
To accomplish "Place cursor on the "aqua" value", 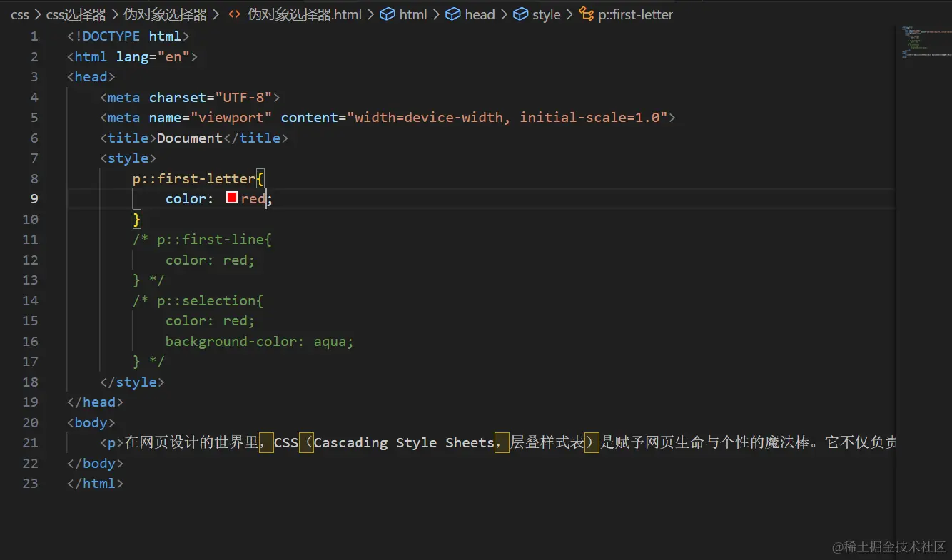I will (330, 342).
